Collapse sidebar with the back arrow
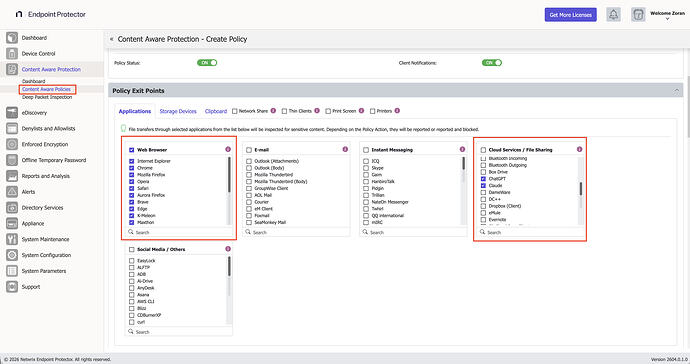The height and width of the screenshot is (364, 690). point(111,39)
